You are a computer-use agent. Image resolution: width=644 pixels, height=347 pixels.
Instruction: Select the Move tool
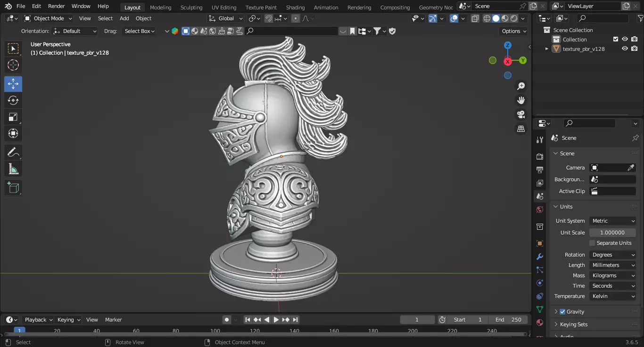coord(13,84)
